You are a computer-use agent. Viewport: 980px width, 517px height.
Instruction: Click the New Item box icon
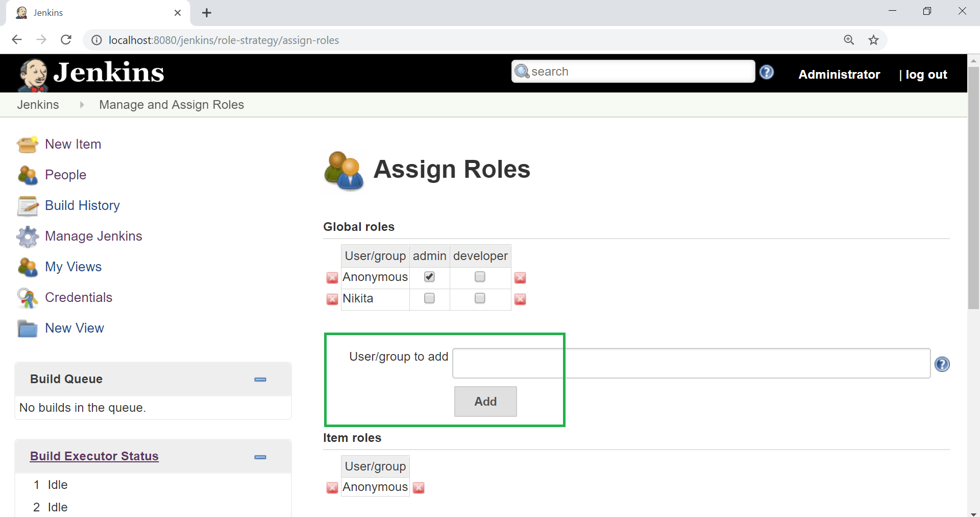[x=28, y=145]
